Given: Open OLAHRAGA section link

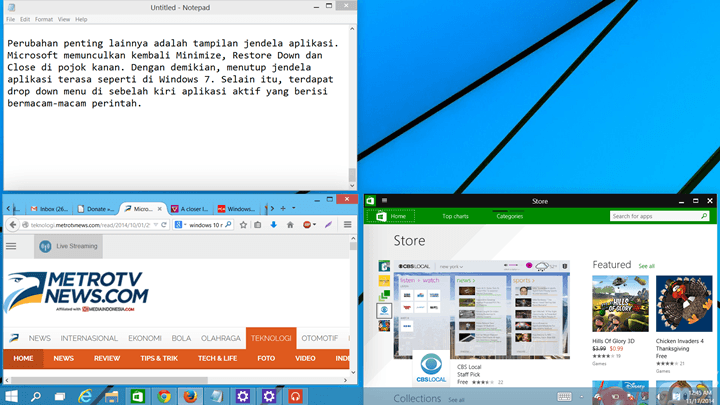Looking at the screenshot, I should tap(220, 338).
